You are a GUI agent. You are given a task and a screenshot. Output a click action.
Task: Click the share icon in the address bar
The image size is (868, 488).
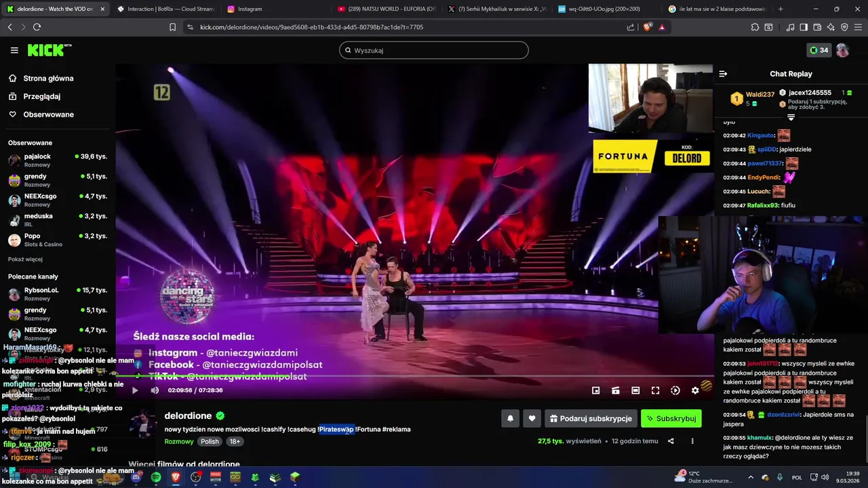631,27
